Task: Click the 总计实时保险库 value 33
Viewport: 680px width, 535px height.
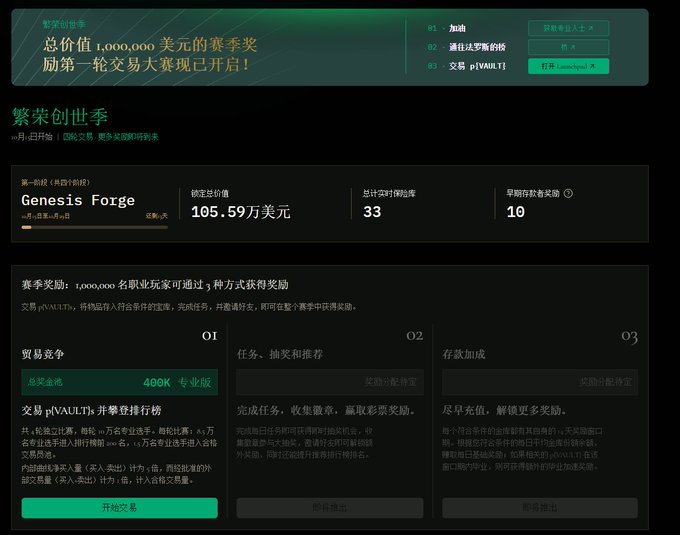Action: (372, 212)
